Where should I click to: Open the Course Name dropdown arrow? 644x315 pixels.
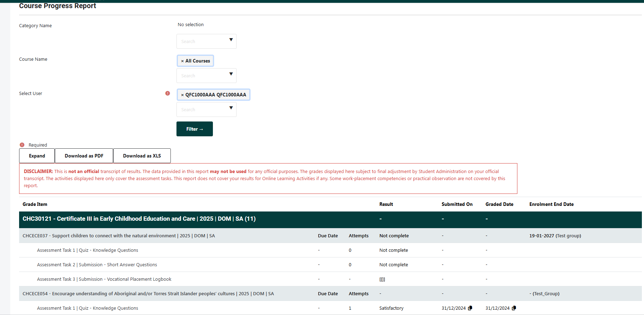pyautogui.click(x=231, y=74)
